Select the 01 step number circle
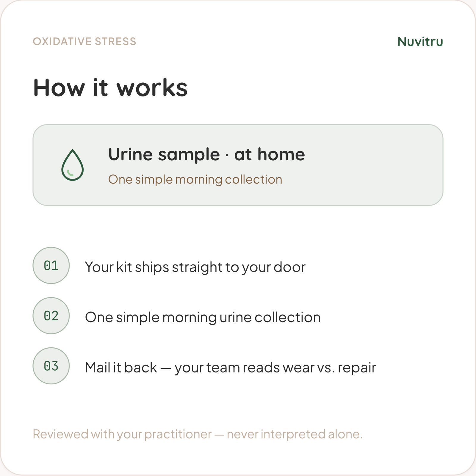 [x=51, y=265]
